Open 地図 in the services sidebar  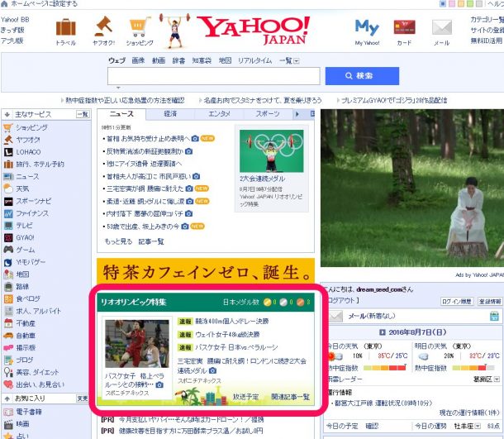point(22,274)
